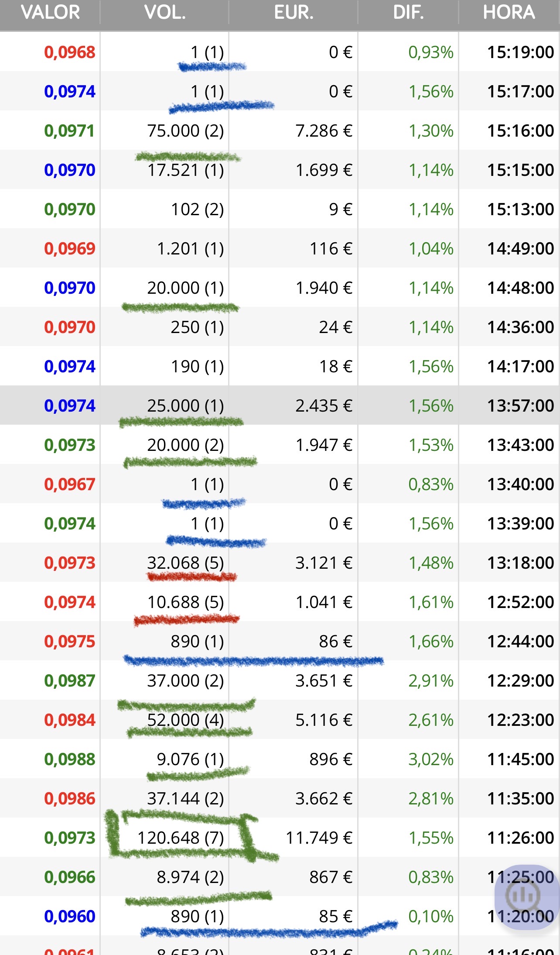Viewport: 560px width, 955px height.
Task: Select the 14:49:00 time cell
Action: pos(520,249)
